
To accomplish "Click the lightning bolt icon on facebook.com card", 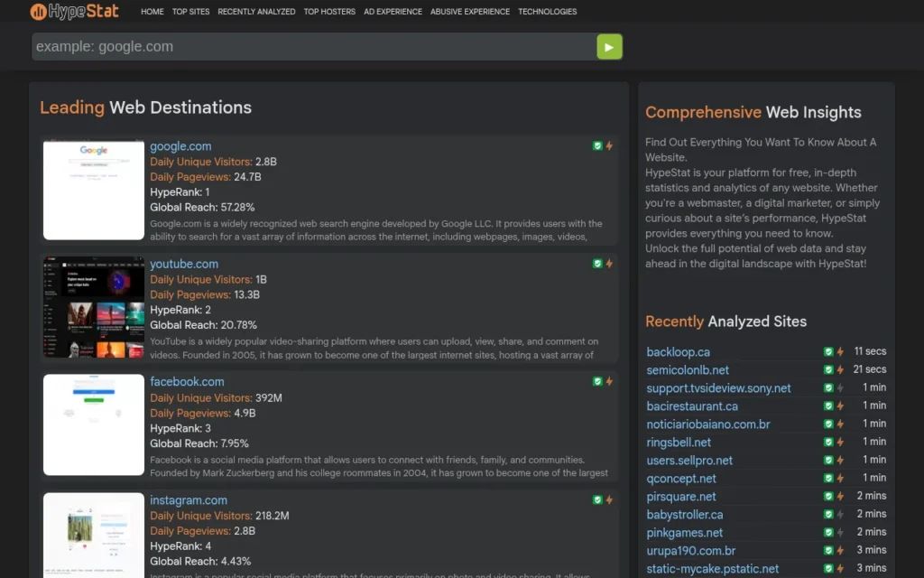I will [x=609, y=382].
